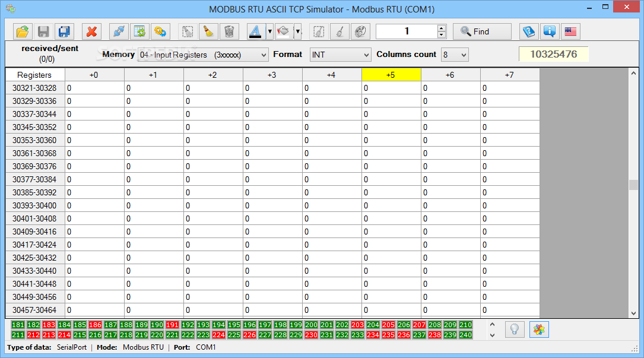Click the magnifier Find button

point(482,31)
